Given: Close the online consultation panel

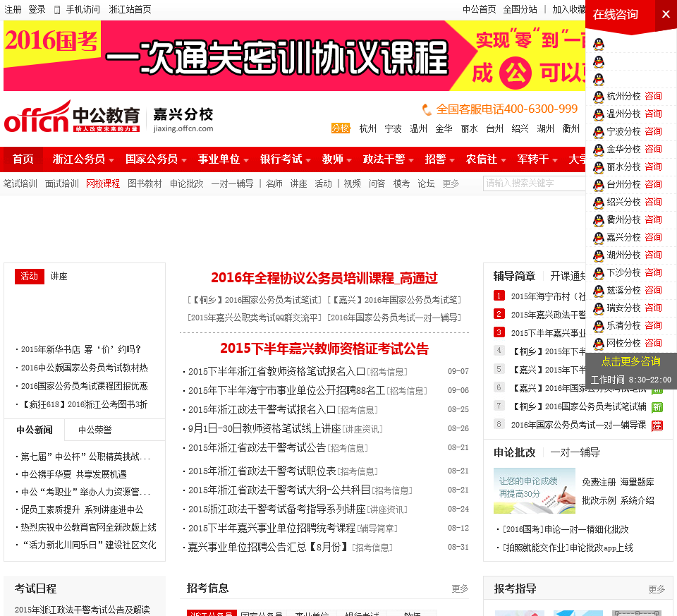Looking at the screenshot, I should click(666, 14).
